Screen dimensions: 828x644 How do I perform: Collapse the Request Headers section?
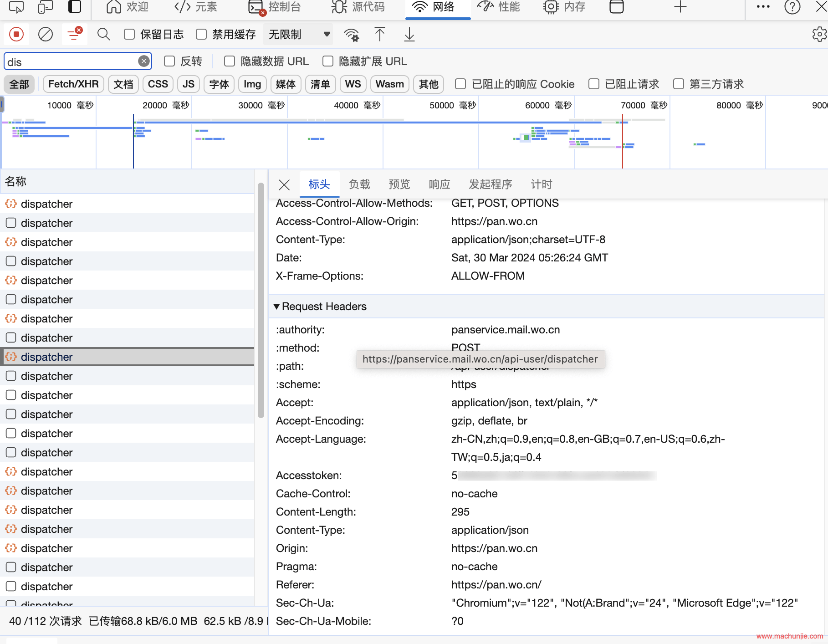[276, 307]
